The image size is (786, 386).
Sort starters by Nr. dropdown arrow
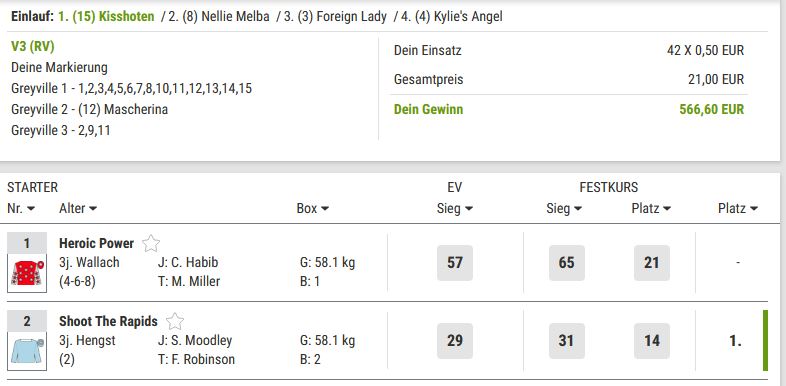[21, 209]
